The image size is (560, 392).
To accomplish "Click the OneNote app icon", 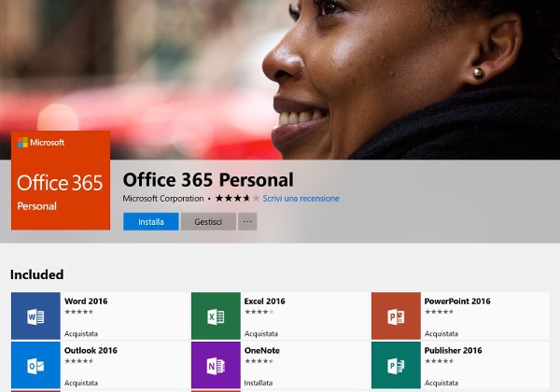I will [216, 365].
